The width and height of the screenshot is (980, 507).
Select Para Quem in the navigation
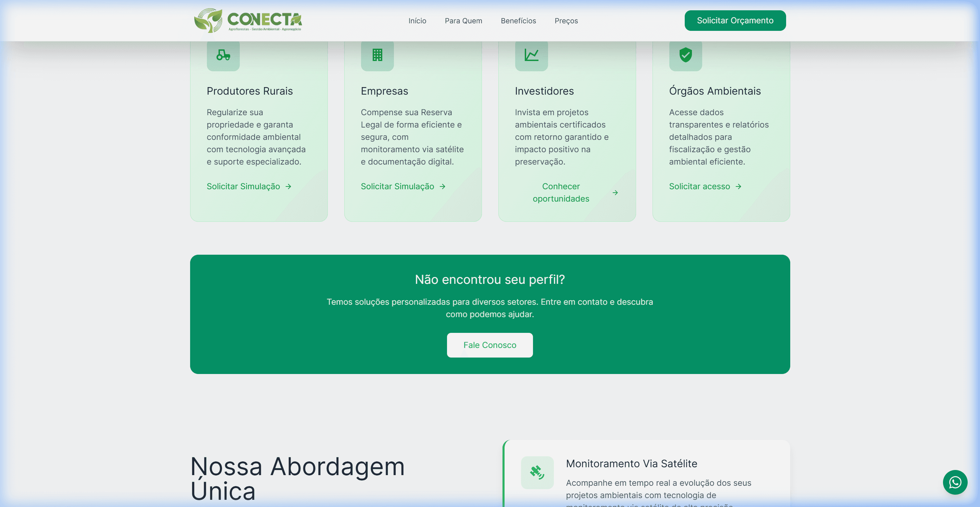[463, 21]
